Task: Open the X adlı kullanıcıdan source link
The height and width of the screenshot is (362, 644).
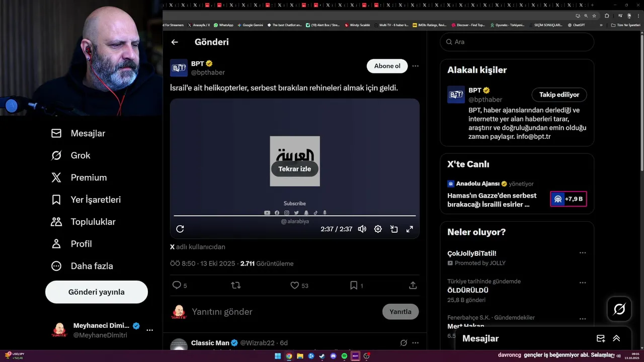Action: pos(198,247)
